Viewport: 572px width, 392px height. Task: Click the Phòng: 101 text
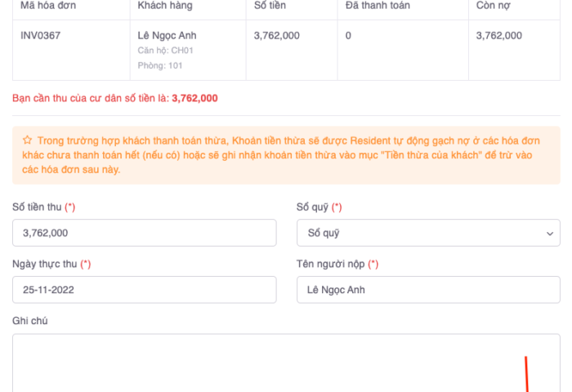[160, 65]
